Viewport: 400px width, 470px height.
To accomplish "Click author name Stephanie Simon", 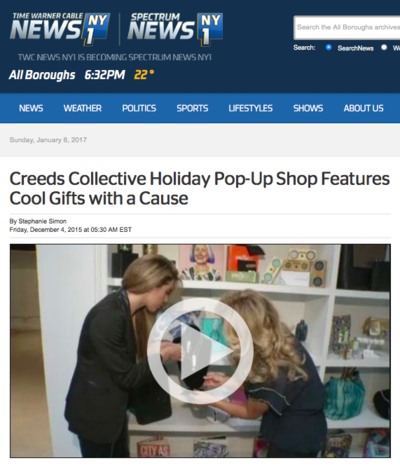I will click(x=42, y=221).
